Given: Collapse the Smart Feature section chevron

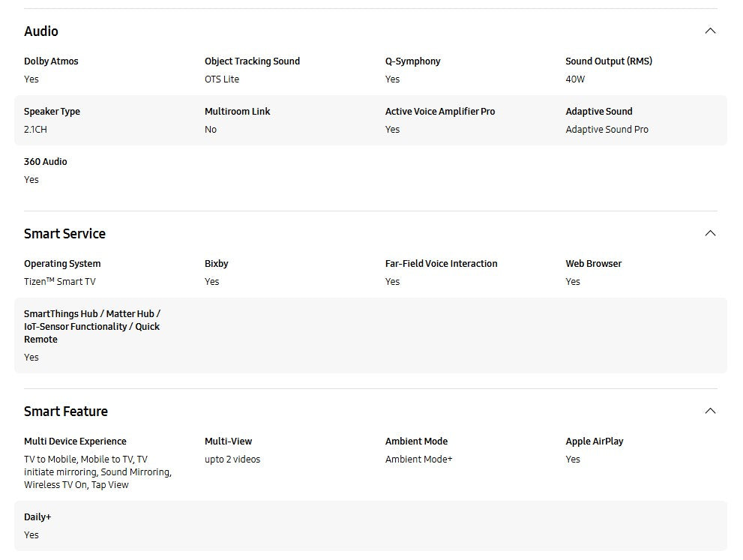Looking at the screenshot, I should (710, 411).
